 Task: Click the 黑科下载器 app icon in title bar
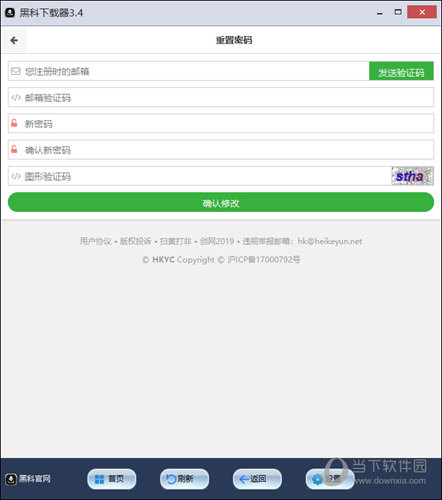click(10, 13)
